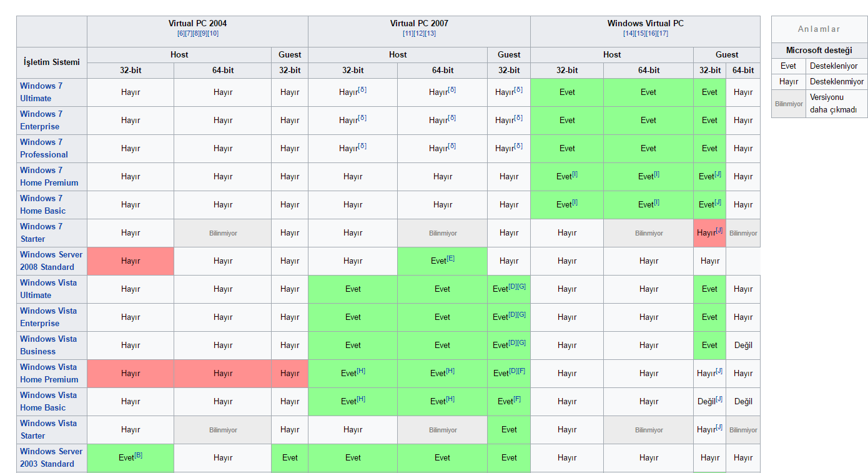The height and width of the screenshot is (473, 868).
Task: Open citation [10] under Virtual PC 2004
Action: click(x=213, y=34)
